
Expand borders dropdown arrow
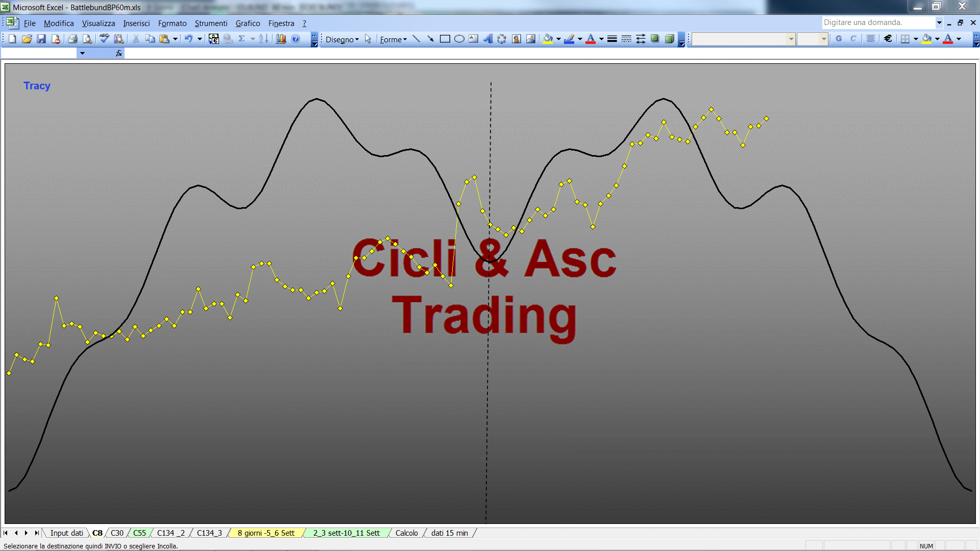point(916,39)
